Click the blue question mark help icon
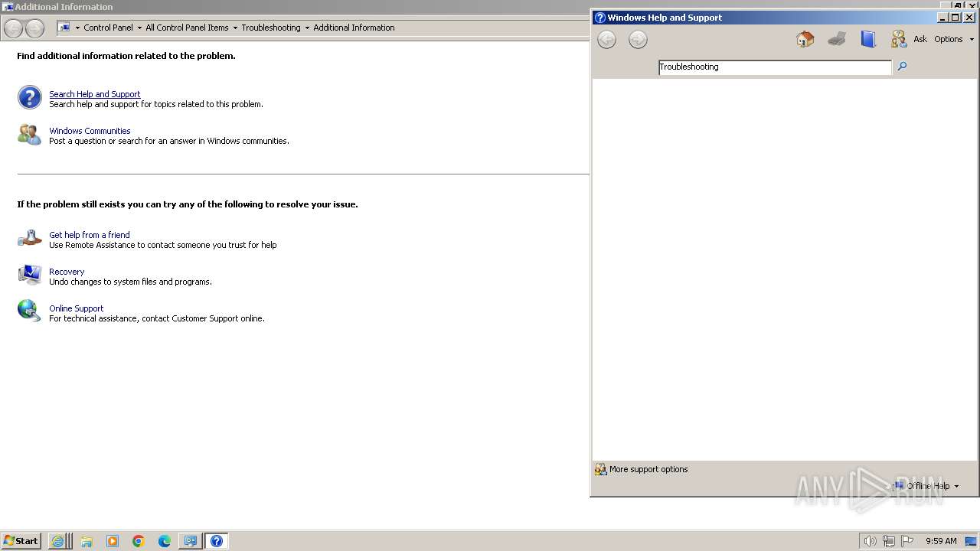The height and width of the screenshot is (551, 980). tap(30, 97)
